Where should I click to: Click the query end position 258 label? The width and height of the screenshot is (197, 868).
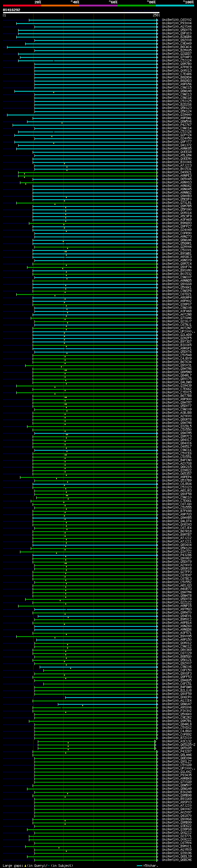[x=155, y=15]
